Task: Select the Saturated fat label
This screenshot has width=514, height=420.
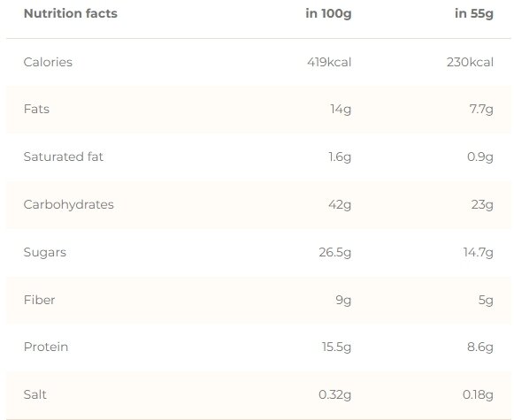Action: [64, 157]
